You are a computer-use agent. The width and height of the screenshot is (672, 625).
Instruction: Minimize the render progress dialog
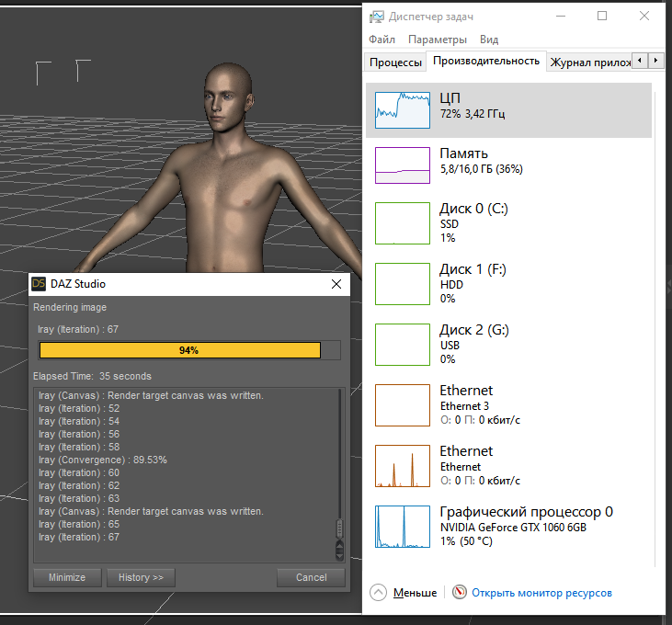(x=67, y=577)
